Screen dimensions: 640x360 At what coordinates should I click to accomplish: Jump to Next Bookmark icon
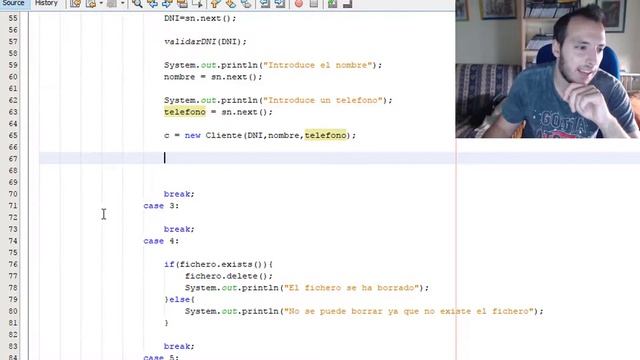(x=231, y=4)
